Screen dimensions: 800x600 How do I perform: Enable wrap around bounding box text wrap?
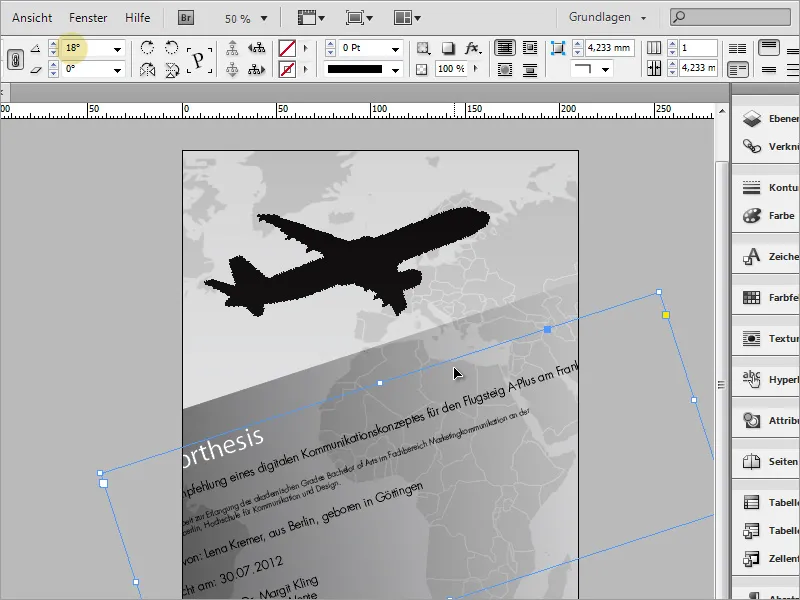[x=529, y=48]
